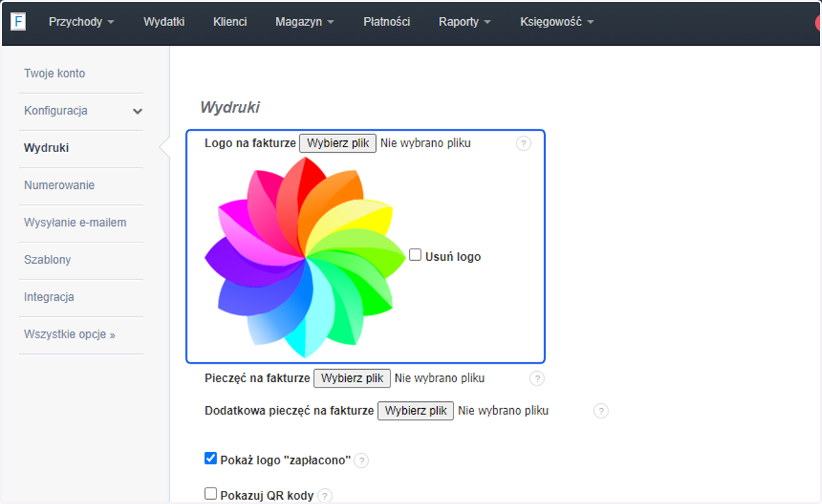Open help for Pieczęć na fakturze

537,379
